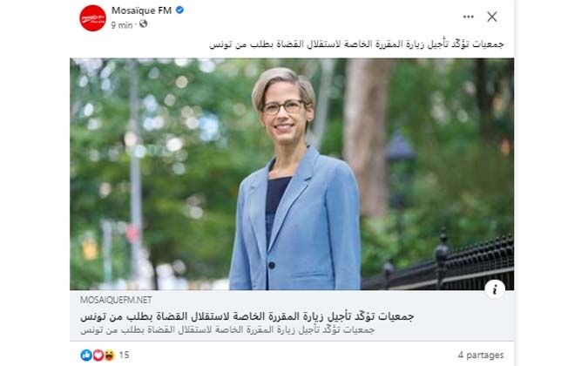
Task: Click the laughing emoji reaction icon
Action: [109, 355]
